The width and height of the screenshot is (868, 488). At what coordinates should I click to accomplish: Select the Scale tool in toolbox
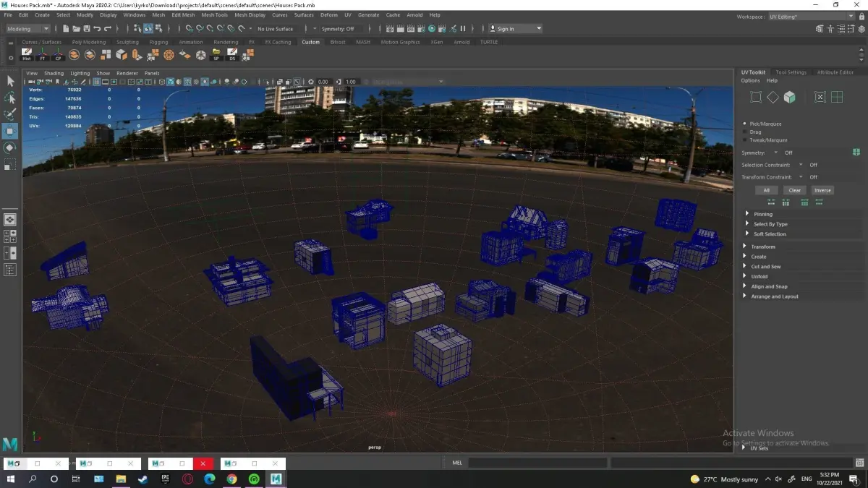(10, 165)
